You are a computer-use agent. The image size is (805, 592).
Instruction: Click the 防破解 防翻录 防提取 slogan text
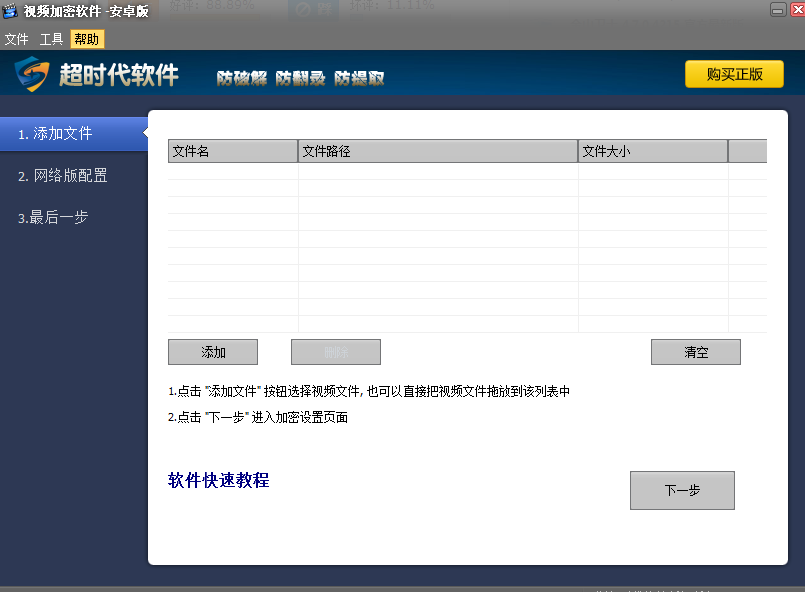(x=300, y=79)
